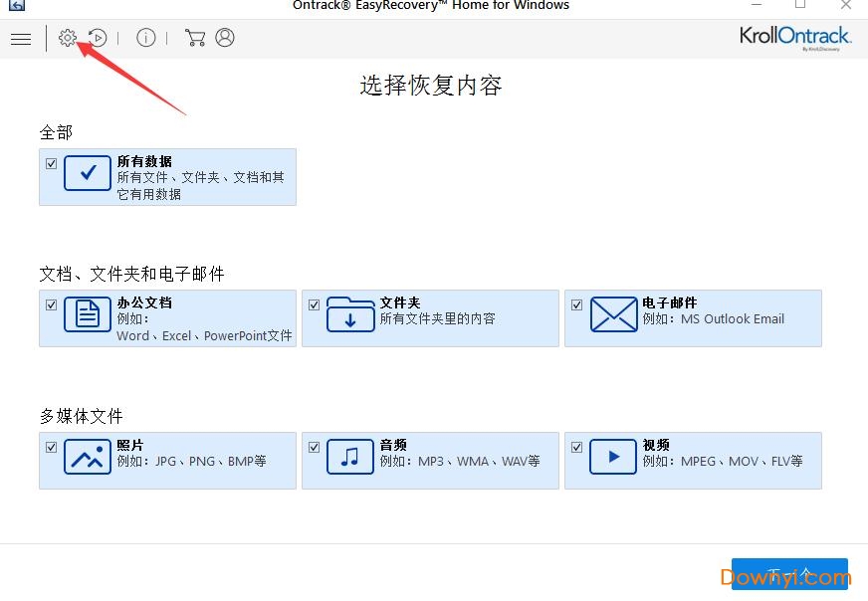Open the information icon on the toolbar
The image size is (868, 601).
(145, 38)
